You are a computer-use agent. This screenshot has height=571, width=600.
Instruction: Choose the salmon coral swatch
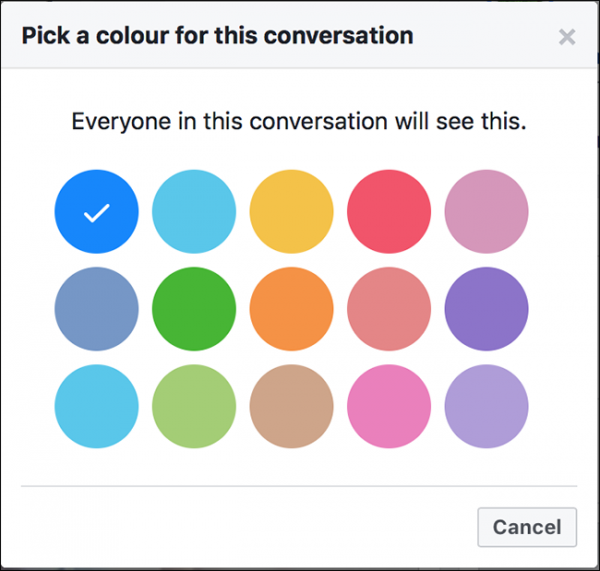point(389,309)
